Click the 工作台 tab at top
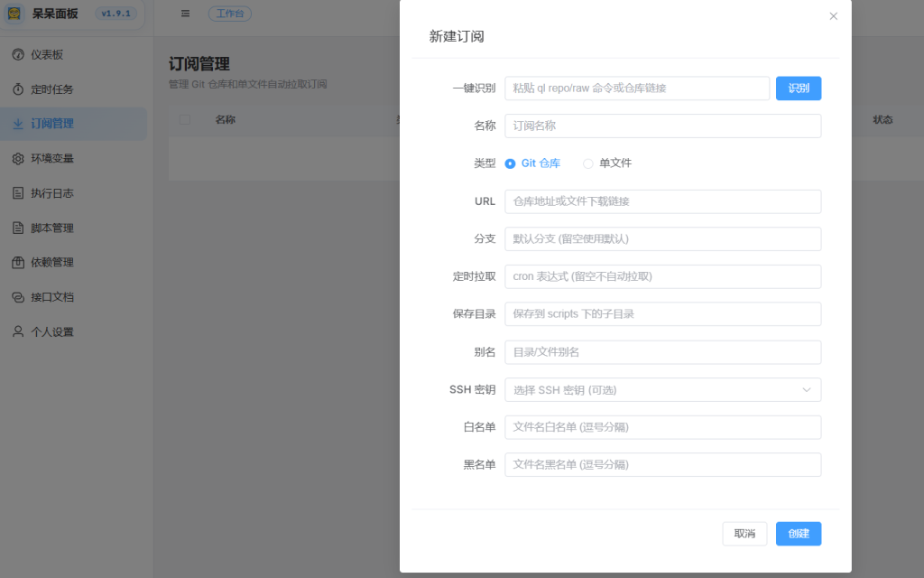 tap(230, 14)
